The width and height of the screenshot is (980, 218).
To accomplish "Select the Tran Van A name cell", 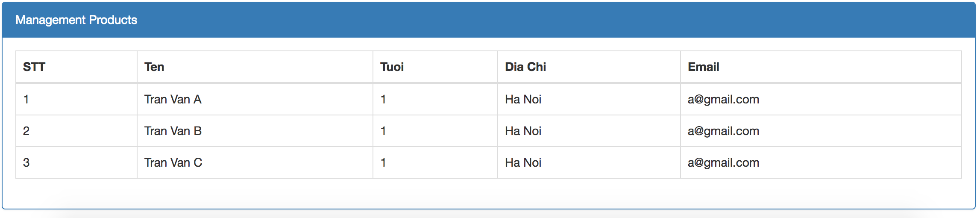I will click(x=173, y=100).
